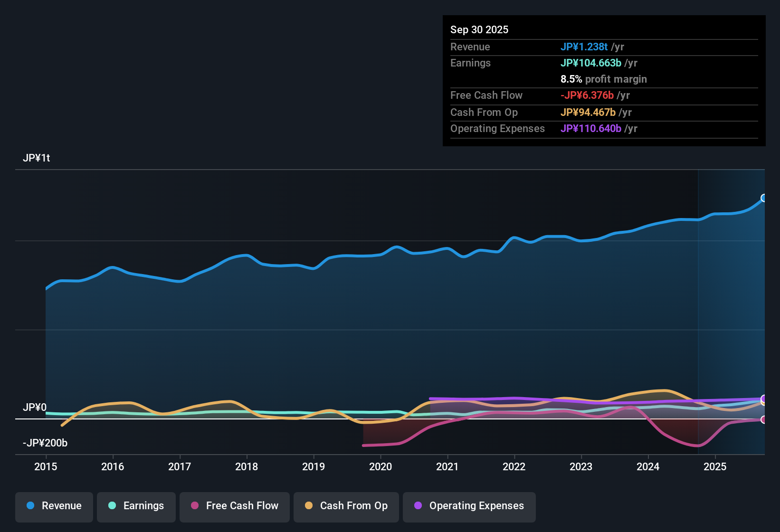
Task: Select the Free Cash Flow endpoint marker
Action: click(764, 419)
